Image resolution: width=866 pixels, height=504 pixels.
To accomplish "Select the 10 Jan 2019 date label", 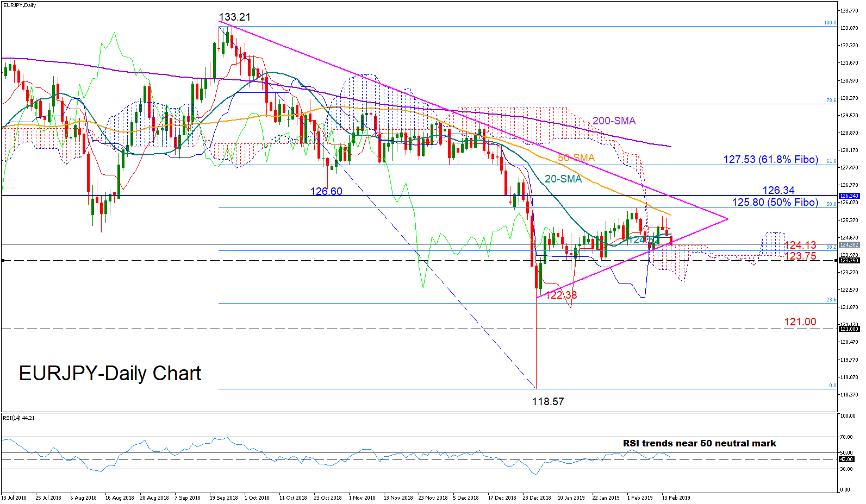I will pos(571,497).
